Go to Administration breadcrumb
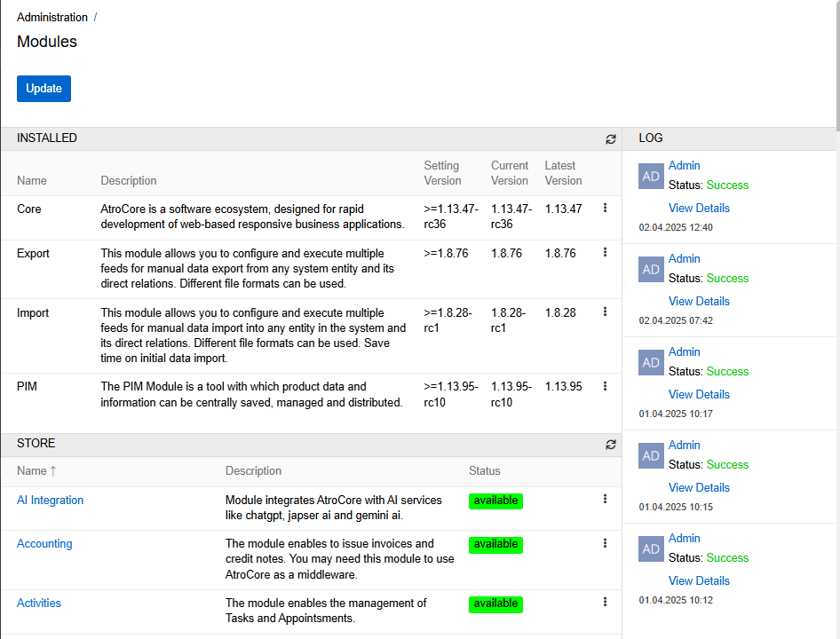 click(x=52, y=18)
